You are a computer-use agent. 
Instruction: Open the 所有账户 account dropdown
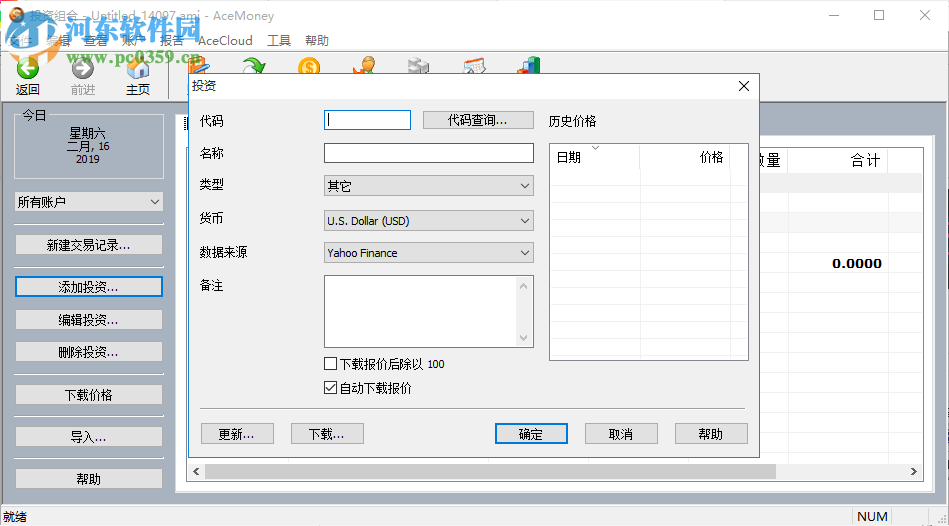(89, 202)
